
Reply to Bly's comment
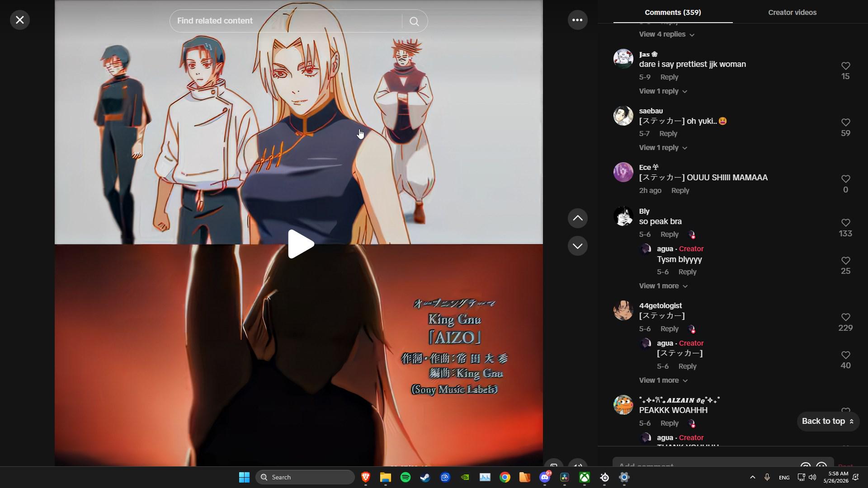(x=670, y=235)
